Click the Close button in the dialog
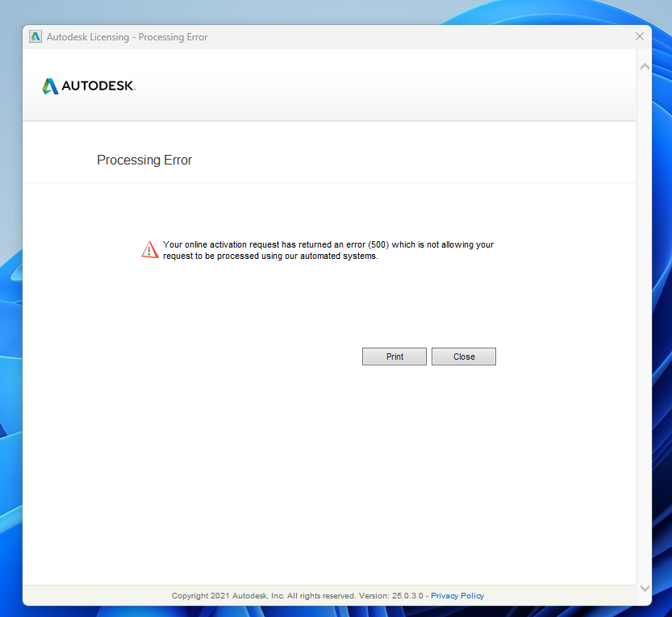 464,356
